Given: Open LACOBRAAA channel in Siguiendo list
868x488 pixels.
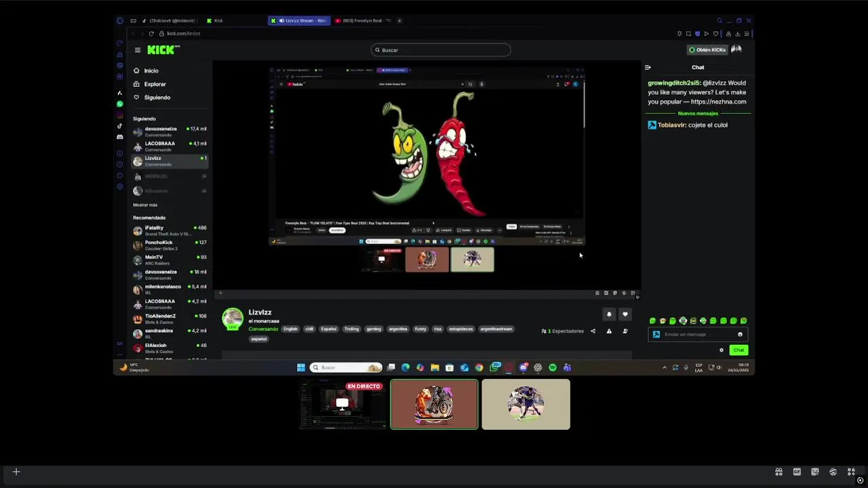Looking at the screenshot, I should [170, 146].
